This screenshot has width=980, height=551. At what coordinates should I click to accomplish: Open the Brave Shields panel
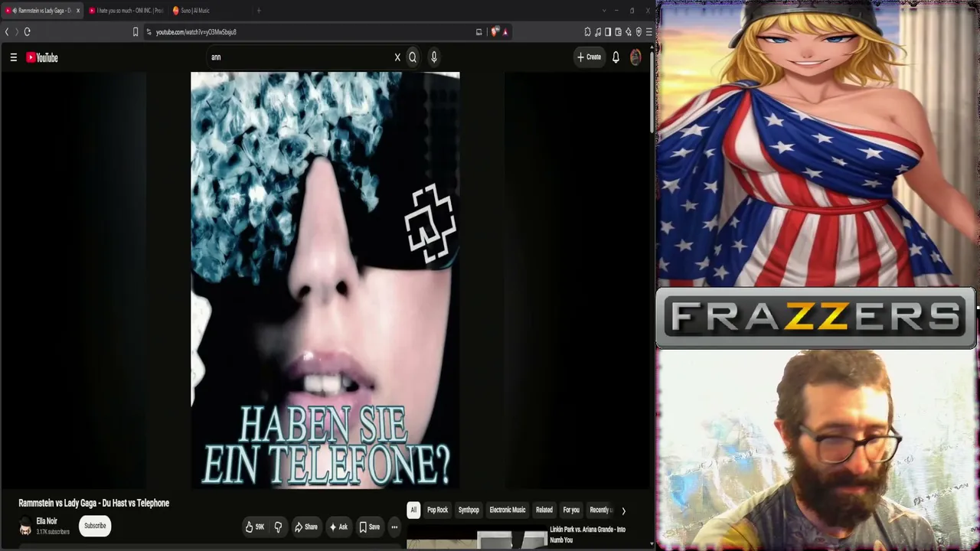pos(495,31)
